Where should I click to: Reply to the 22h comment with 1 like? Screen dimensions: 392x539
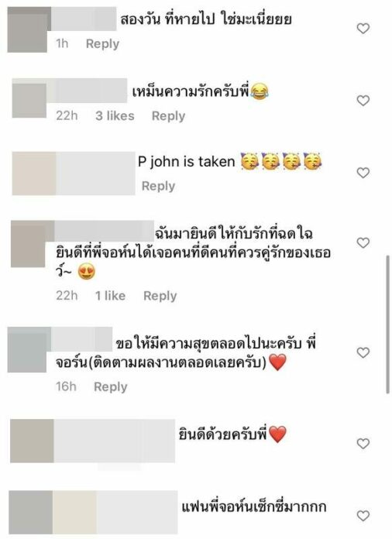(x=160, y=296)
